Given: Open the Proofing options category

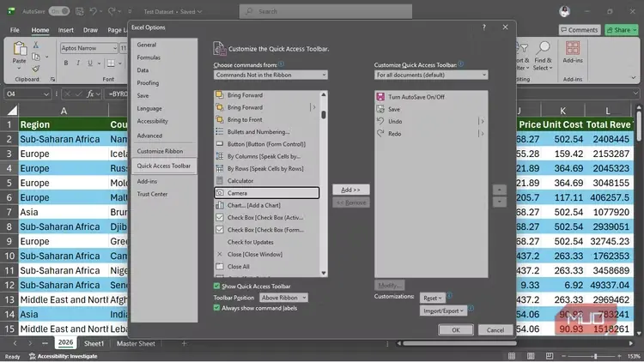Looking at the screenshot, I should (164, 83).
